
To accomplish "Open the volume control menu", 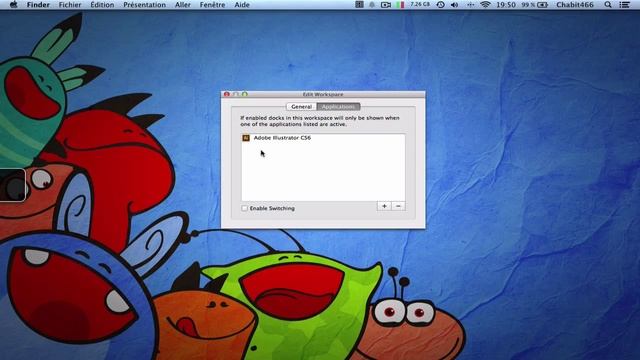I will coord(454,5).
